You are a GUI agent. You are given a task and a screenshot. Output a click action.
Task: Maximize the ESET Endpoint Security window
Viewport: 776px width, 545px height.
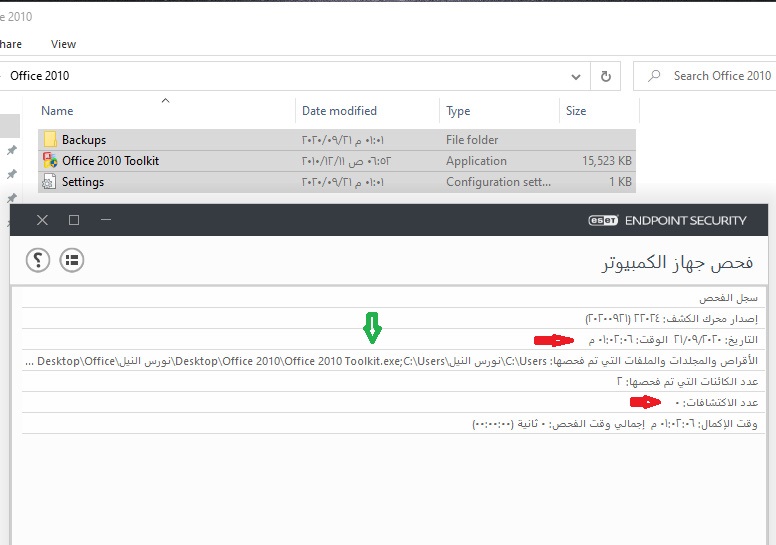point(74,220)
